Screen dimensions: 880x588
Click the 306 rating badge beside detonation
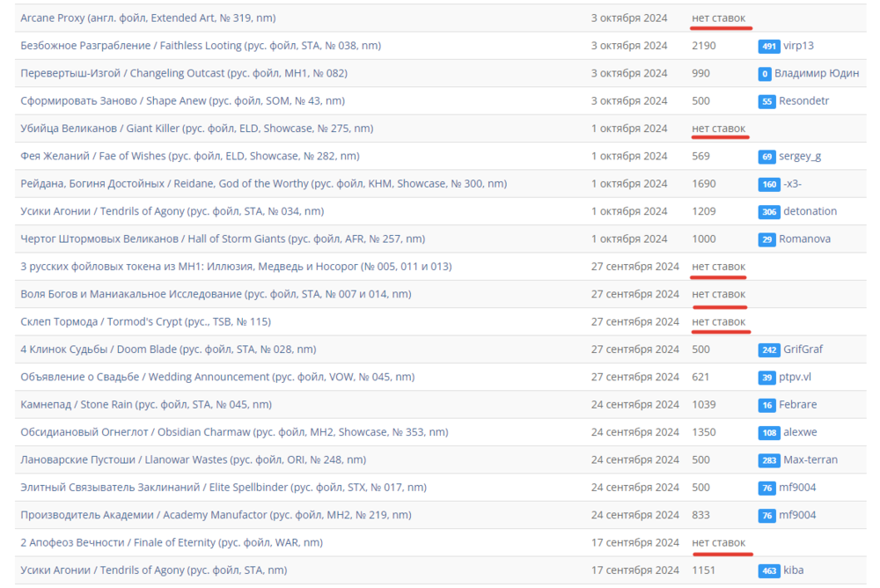(x=768, y=212)
